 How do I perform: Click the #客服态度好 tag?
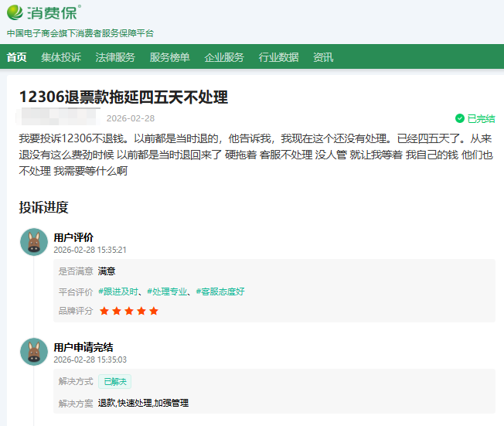click(220, 291)
